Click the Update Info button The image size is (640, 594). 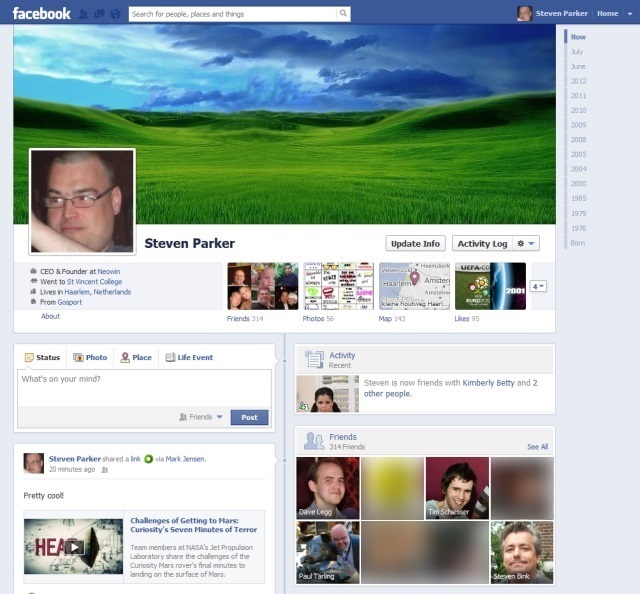click(x=416, y=243)
